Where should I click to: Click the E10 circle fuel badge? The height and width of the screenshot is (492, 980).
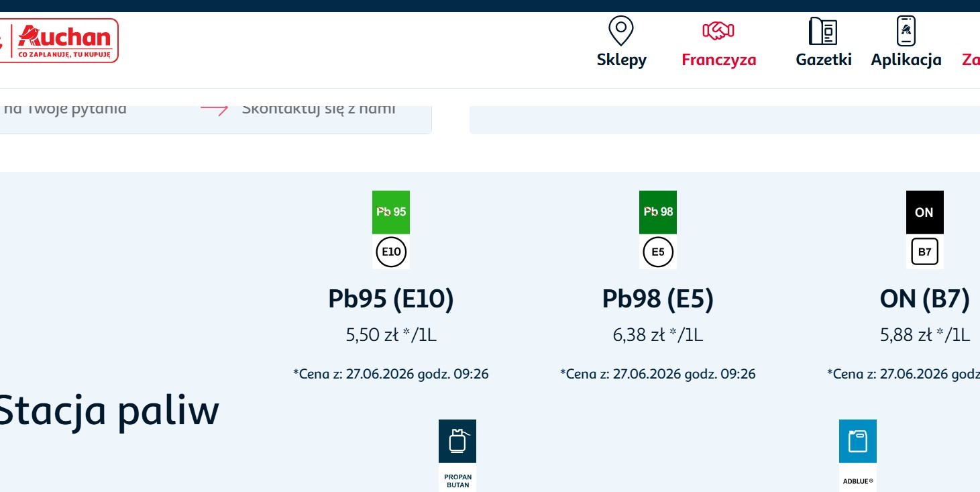391,252
